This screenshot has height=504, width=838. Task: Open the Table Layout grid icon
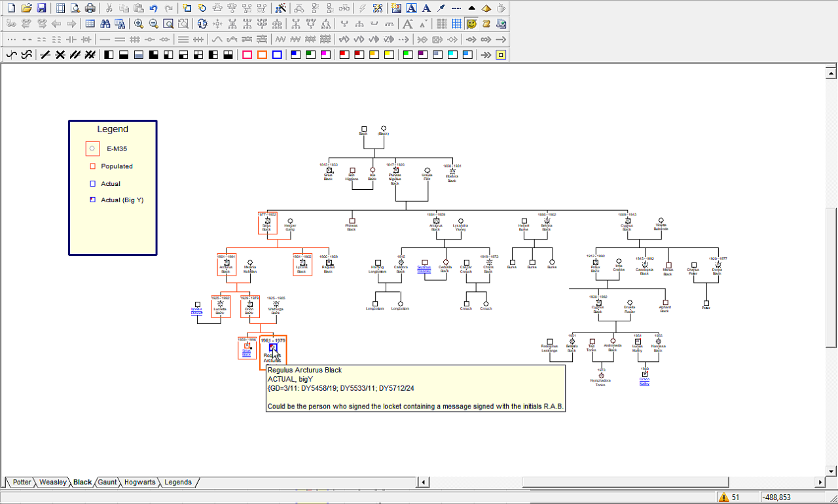(90, 24)
